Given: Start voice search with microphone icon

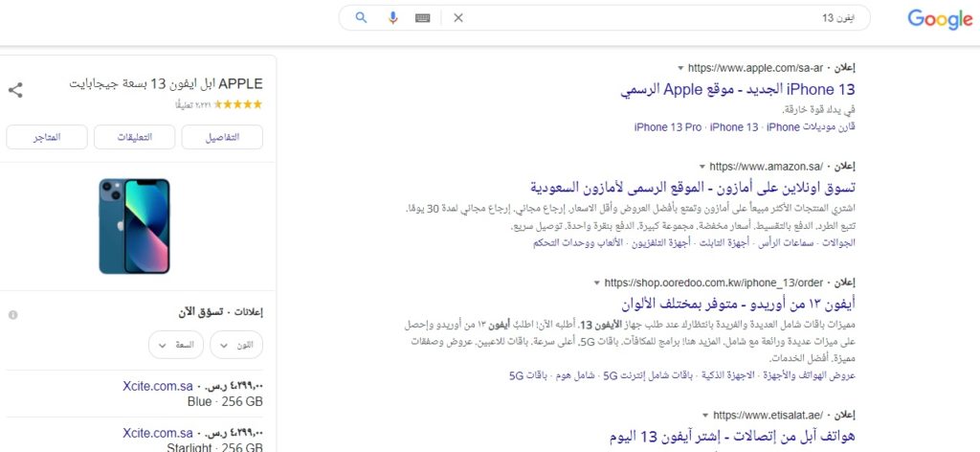Looking at the screenshot, I should pos(392,17).
